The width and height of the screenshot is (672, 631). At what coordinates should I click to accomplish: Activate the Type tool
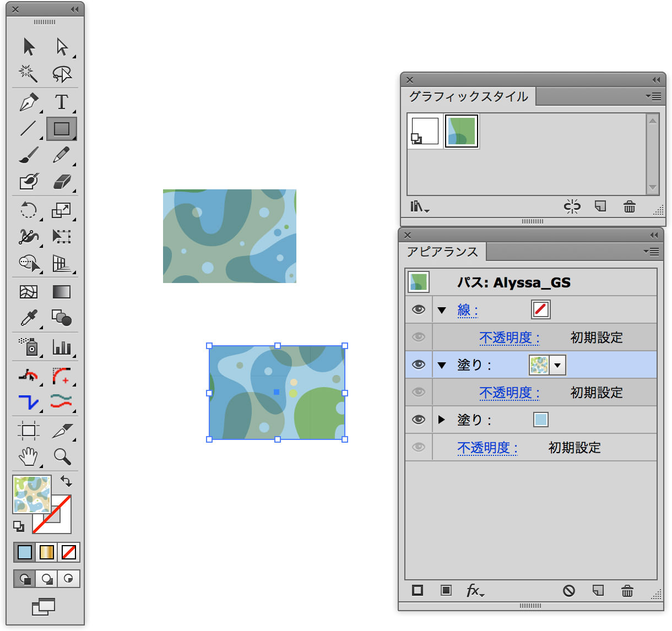coord(62,102)
